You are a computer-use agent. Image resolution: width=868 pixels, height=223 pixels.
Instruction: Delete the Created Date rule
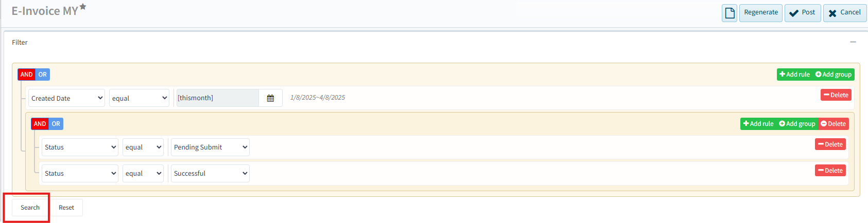(836, 95)
